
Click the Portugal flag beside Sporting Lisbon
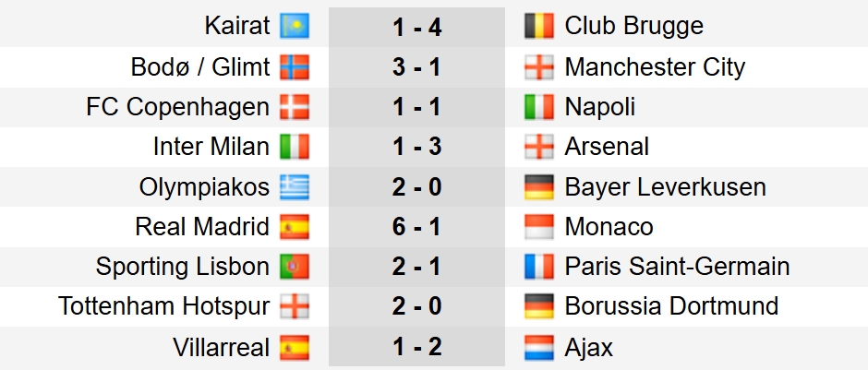295,268
